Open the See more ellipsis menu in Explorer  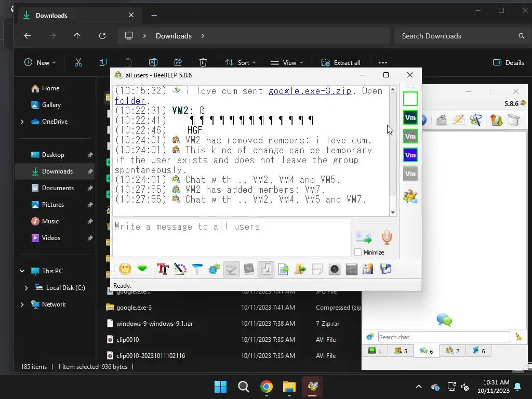[383, 62]
